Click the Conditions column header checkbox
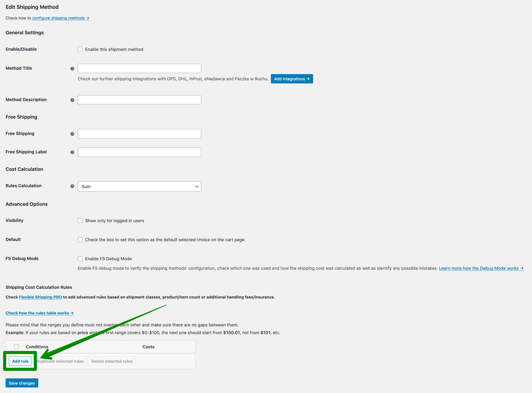This screenshot has width=532, height=393. click(x=17, y=347)
